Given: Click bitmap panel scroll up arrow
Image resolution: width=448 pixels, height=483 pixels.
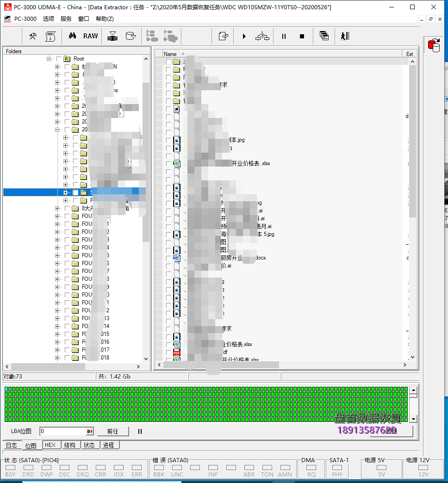Looking at the screenshot, I should (x=413, y=390).
